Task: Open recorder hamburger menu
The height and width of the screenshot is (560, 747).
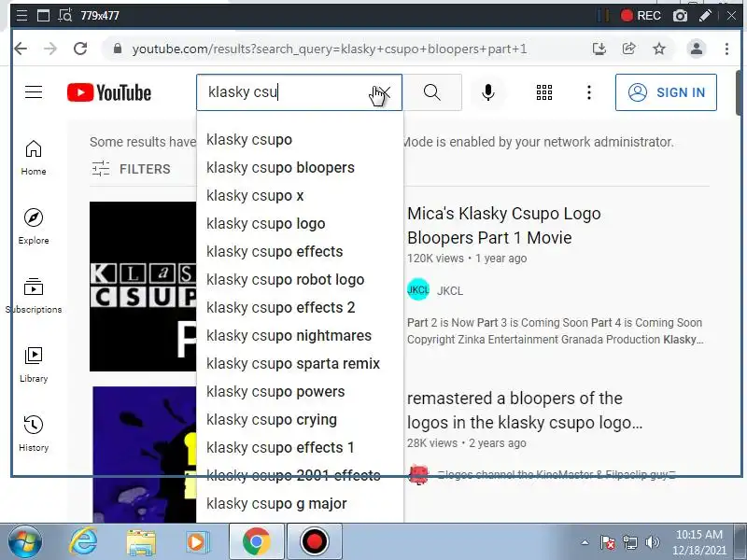Action: pos(21,16)
